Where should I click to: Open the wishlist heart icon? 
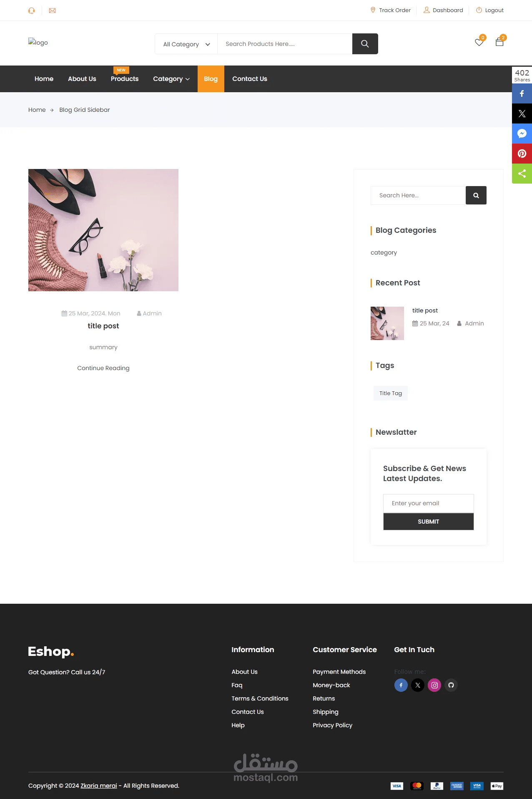tap(479, 42)
